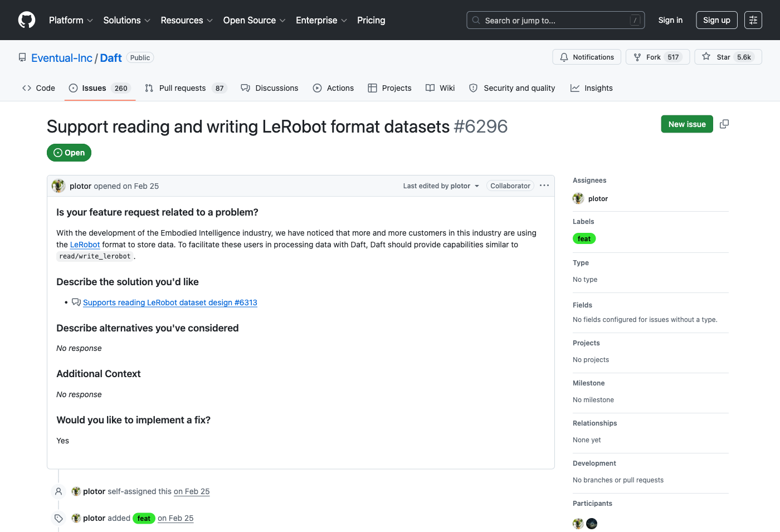Switch to Security and quality tab

(512, 88)
